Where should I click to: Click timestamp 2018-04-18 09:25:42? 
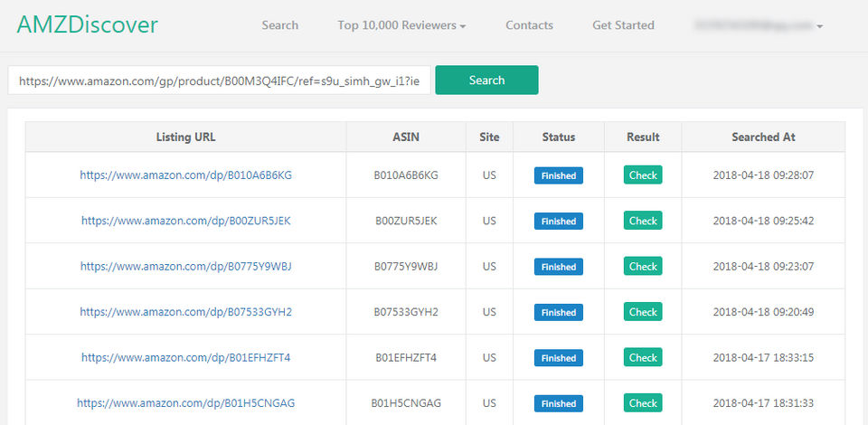click(x=763, y=221)
